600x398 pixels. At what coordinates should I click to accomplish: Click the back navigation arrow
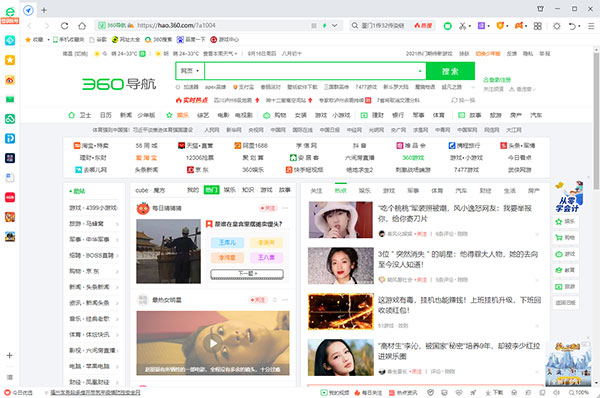[x=29, y=26]
